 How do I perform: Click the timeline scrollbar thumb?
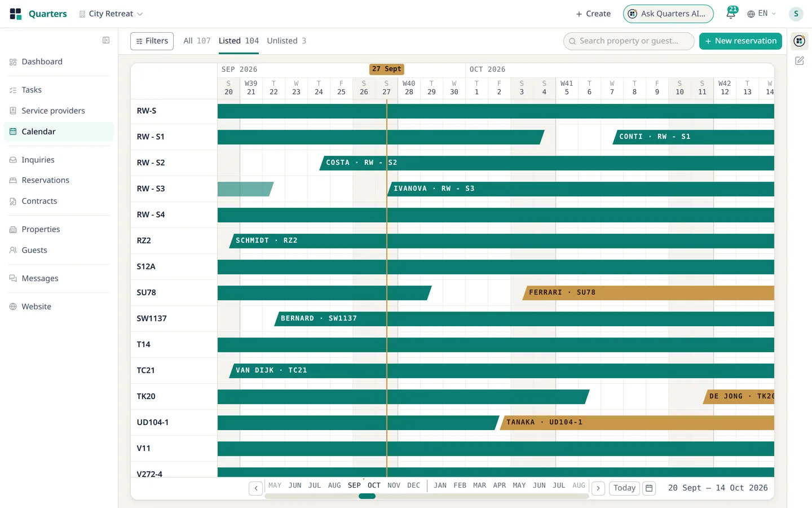pos(367,496)
